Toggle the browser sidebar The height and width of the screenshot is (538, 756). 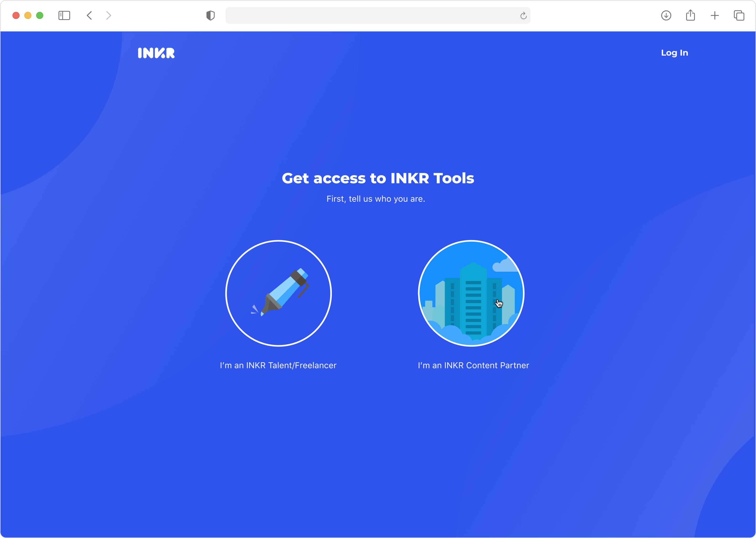coord(64,15)
